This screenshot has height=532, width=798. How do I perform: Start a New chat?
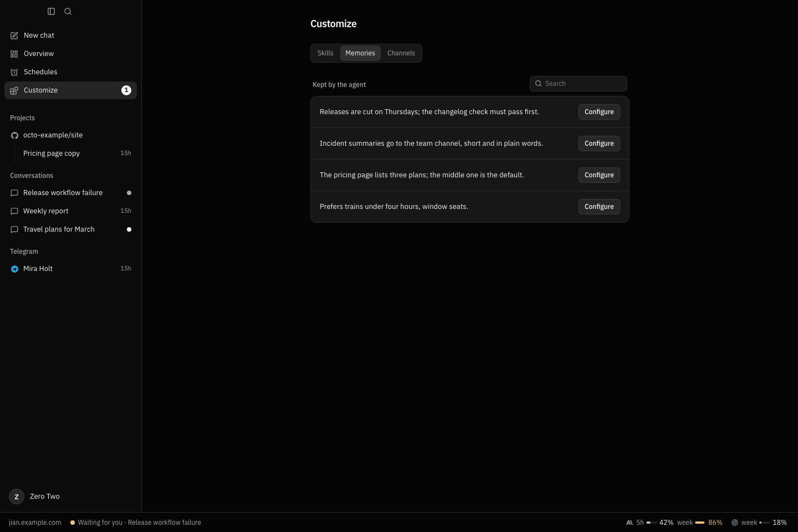point(70,35)
